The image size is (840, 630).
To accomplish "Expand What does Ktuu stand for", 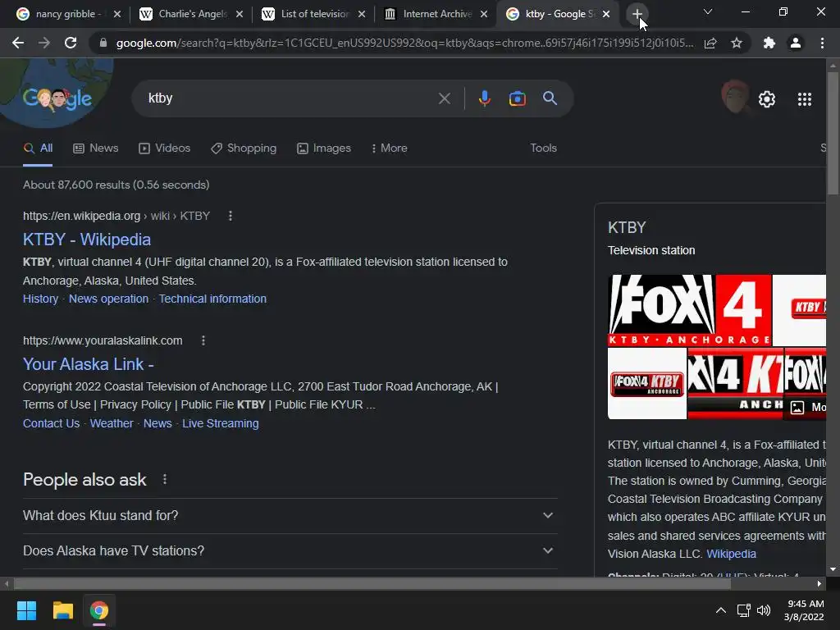I will (x=290, y=515).
